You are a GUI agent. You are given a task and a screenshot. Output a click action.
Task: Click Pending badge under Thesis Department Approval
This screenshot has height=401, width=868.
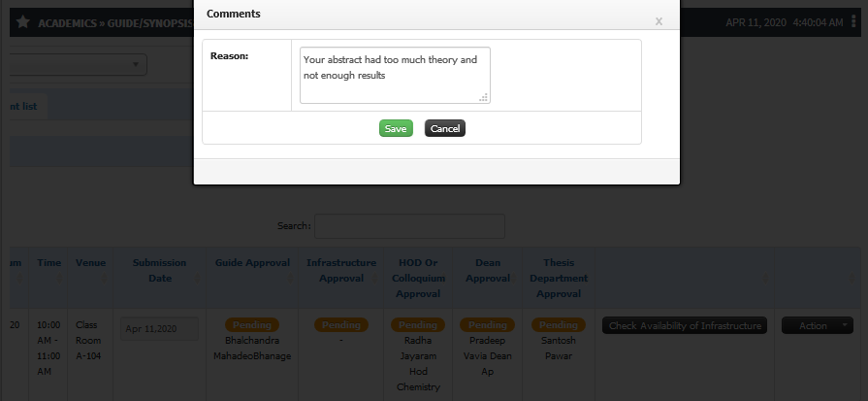coord(559,325)
